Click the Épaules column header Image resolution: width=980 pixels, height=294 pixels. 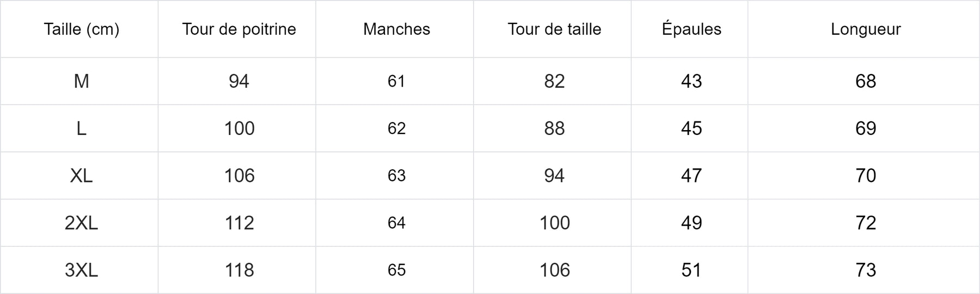[x=691, y=29]
